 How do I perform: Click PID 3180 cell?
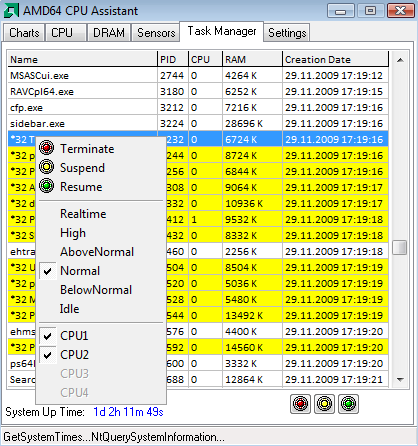[x=172, y=92]
